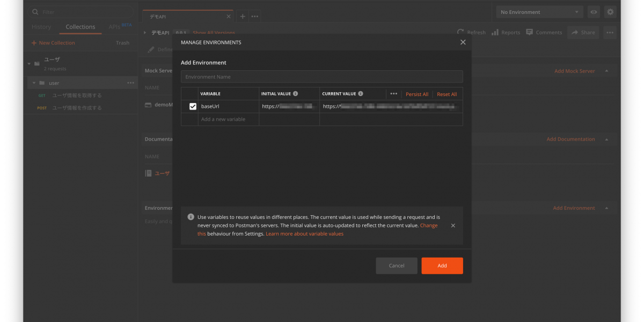This screenshot has height=322, width=644.
Task: Click the Initial Value info icon
Action: (296, 94)
